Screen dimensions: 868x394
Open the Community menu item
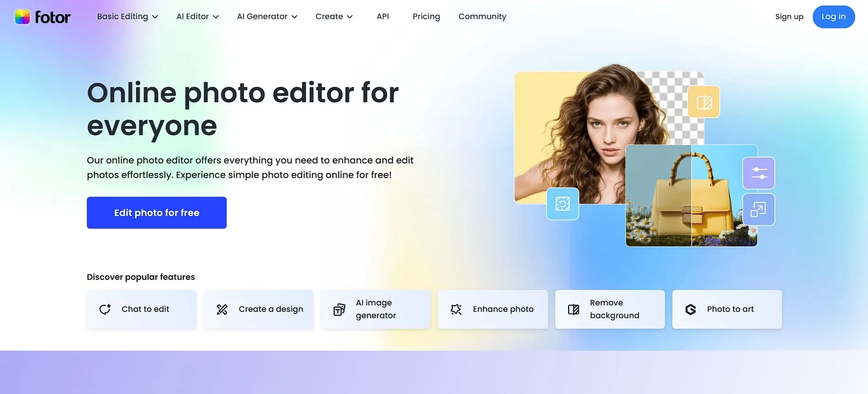[x=482, y=16]
